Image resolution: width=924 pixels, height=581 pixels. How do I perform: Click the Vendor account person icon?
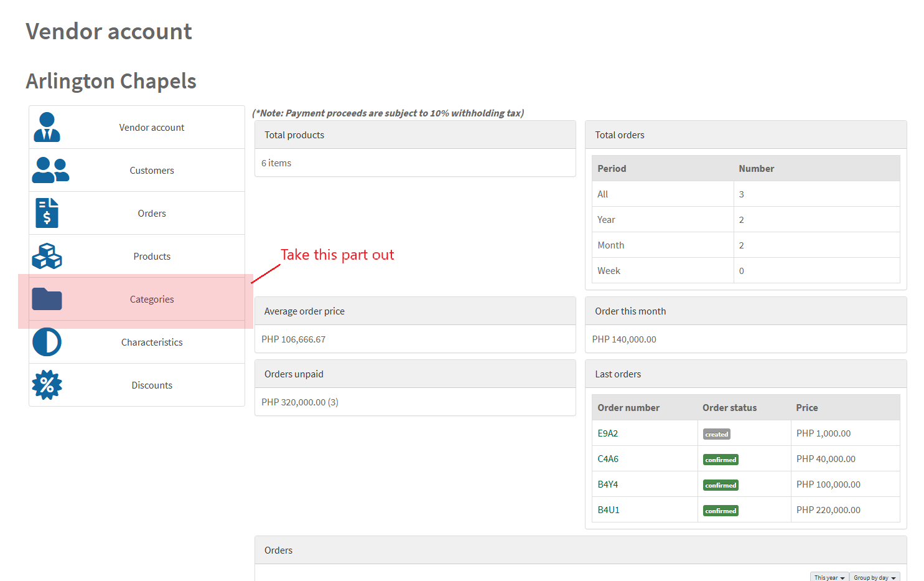coord(47,127)
